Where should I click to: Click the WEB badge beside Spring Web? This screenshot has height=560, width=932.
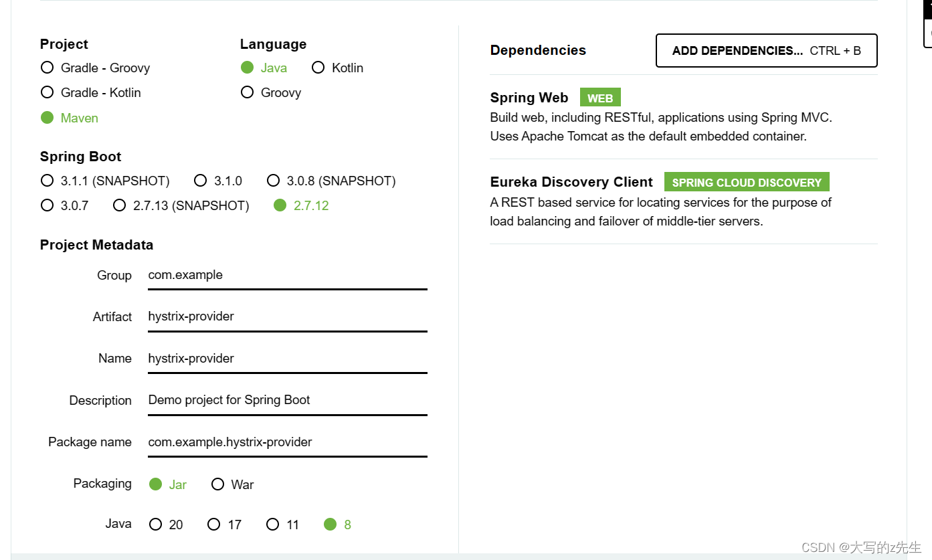click(599, 97)
